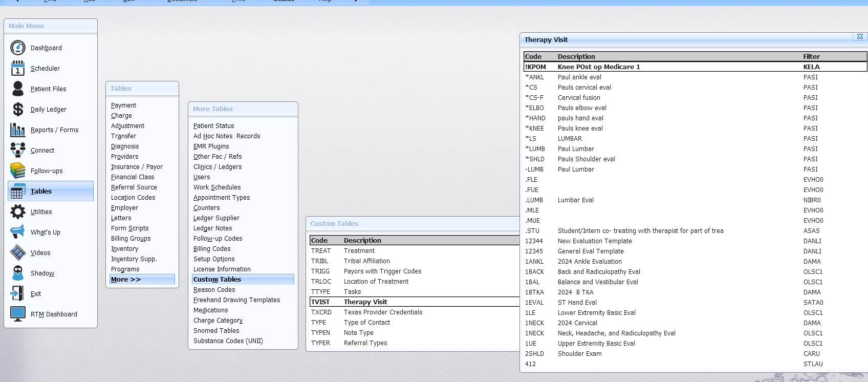Choose *CS-F Cervical fusion row
The height and width of the screenshot is (382, 868).
(696, 97)
